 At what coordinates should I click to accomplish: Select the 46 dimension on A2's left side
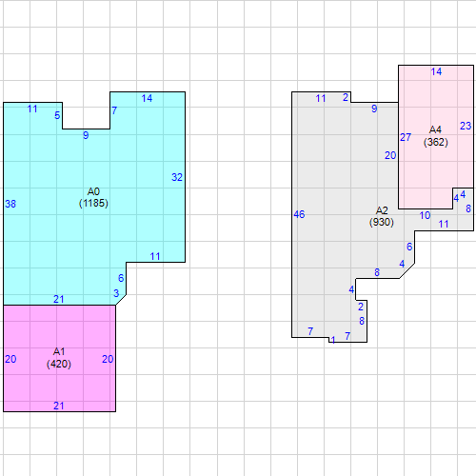click(299, 214)
